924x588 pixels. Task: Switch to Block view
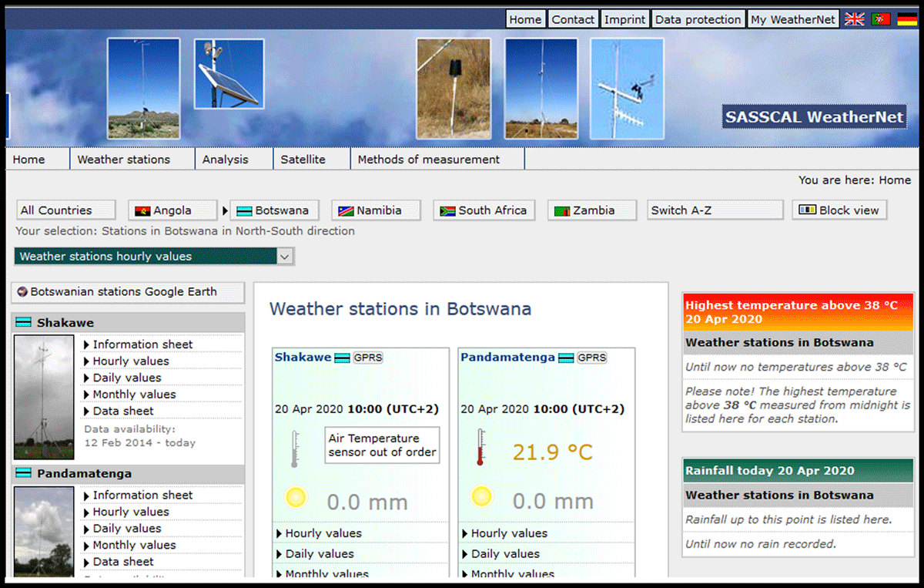[x=839, y=210]
